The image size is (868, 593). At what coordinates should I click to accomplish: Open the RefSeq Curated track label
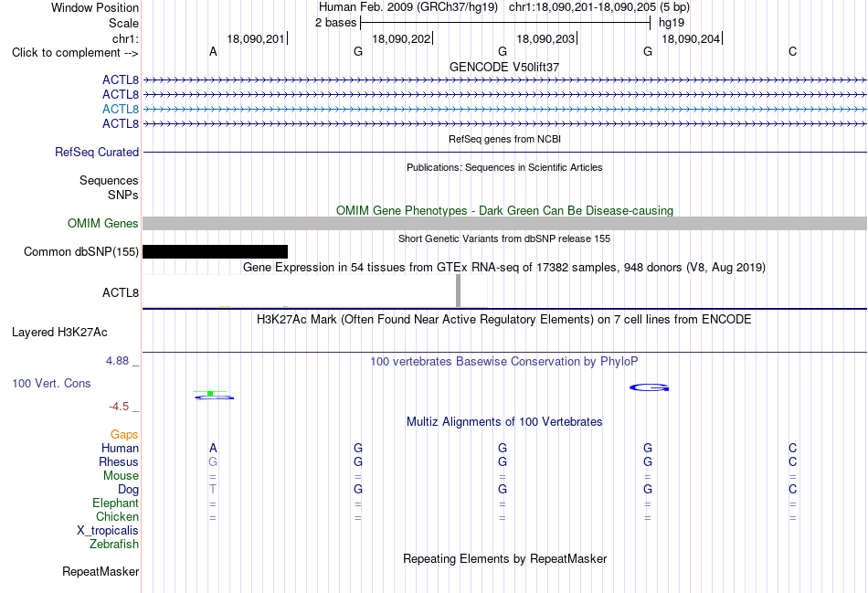97,152
